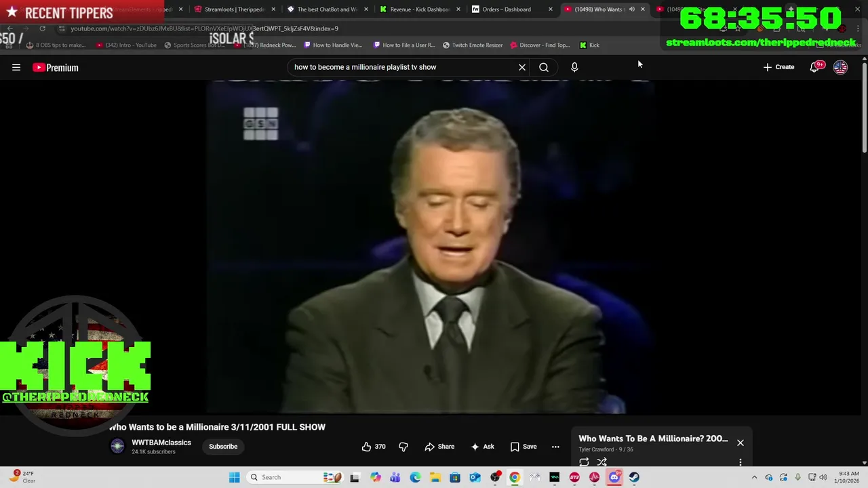Open Microsoft Store taskbar icon
Viewport: 868px width, 488px height.
pos(455,477)
